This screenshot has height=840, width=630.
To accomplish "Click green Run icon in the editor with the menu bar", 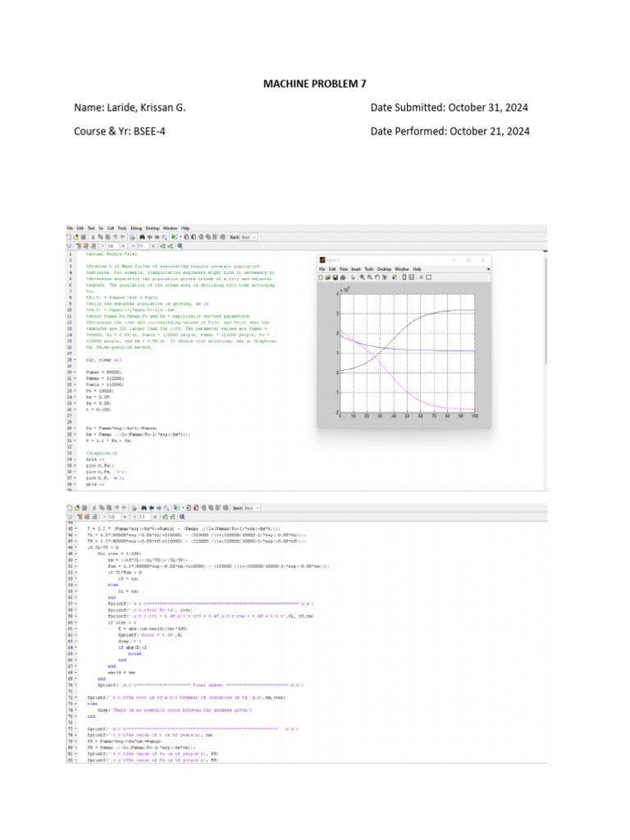I will pos(174,237).
